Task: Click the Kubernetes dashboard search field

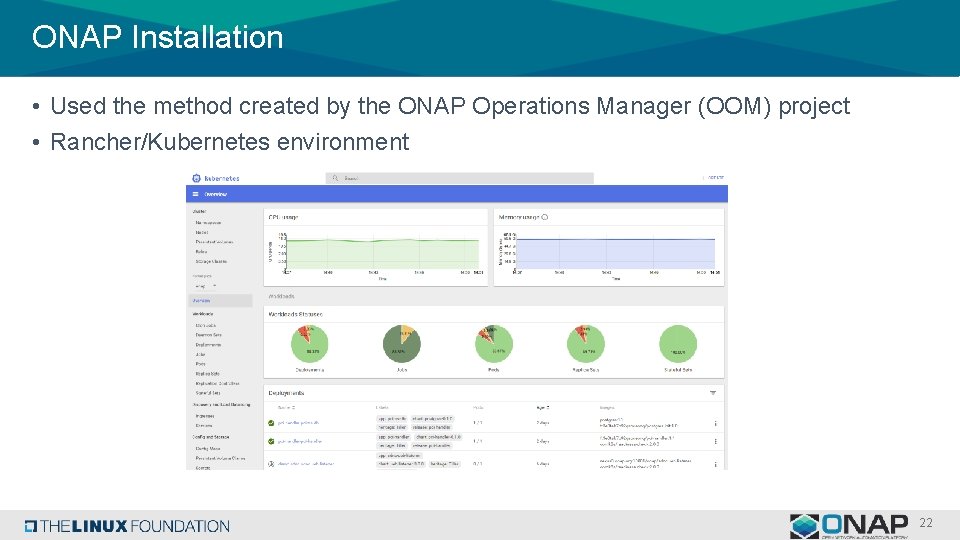Action: [x=459, y=178]
